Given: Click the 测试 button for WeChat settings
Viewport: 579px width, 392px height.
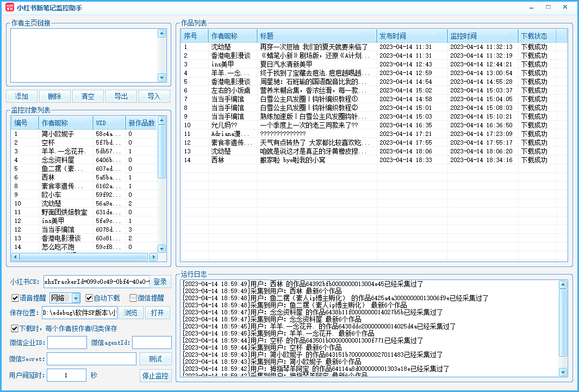Looking at the screenshot, I should [x=155, y=359].
